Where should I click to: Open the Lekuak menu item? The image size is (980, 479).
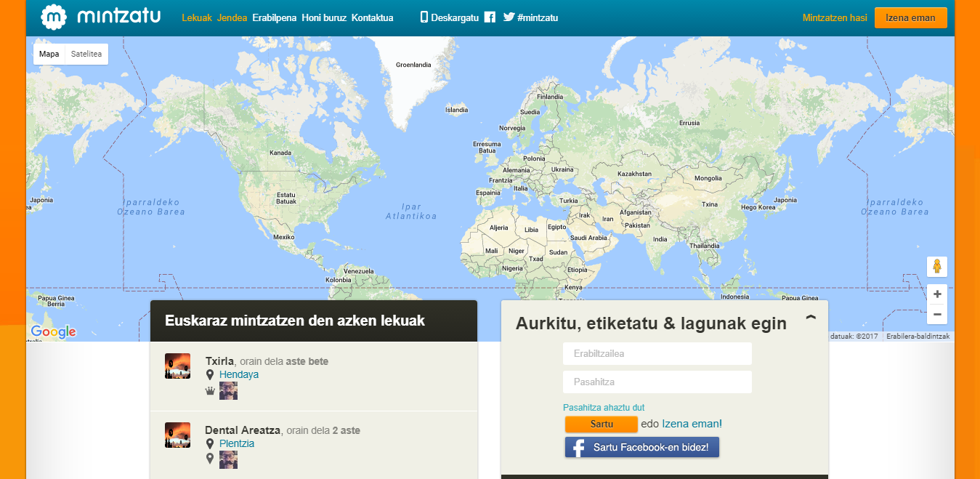point(197,18)
